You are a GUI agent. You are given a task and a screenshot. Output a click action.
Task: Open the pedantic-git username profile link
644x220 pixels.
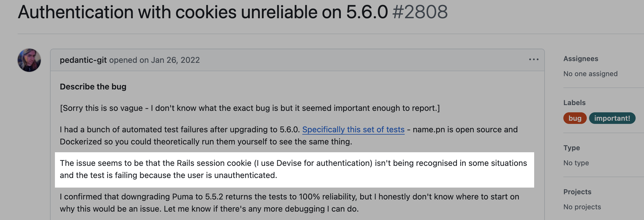point(83,60)
